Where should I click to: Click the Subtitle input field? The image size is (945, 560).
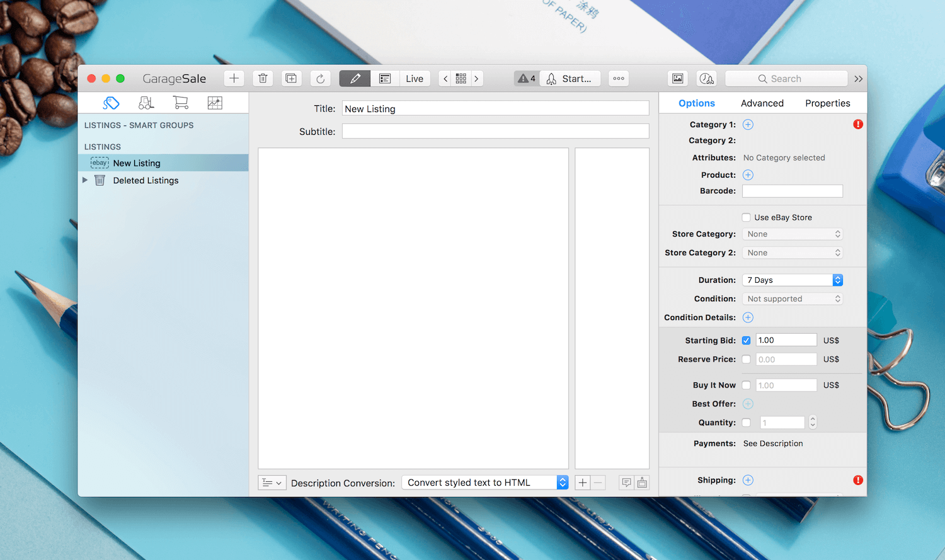point(495,131)
